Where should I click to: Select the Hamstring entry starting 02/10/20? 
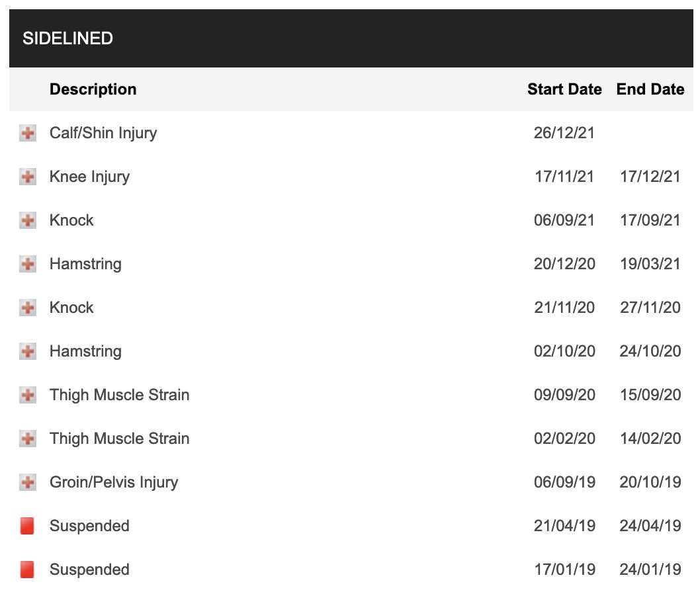(x=351, y=351)
